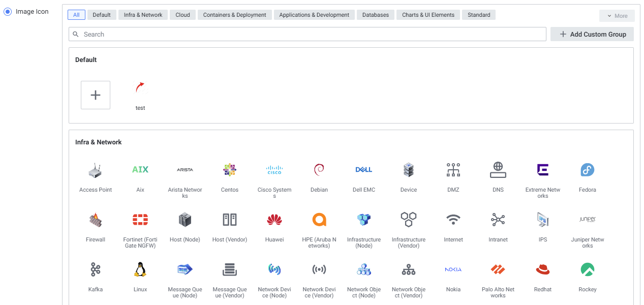Click the Add Custom Group button

592,34
